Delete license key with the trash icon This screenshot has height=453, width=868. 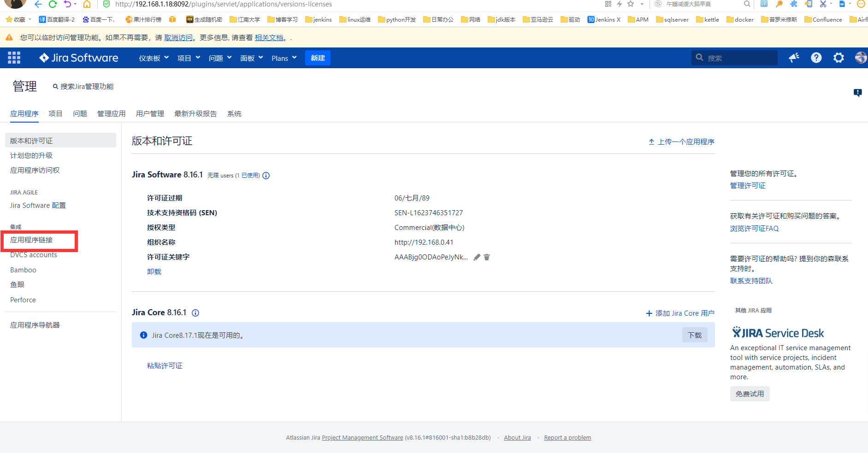pyautogui.click(x=487, y=257)
